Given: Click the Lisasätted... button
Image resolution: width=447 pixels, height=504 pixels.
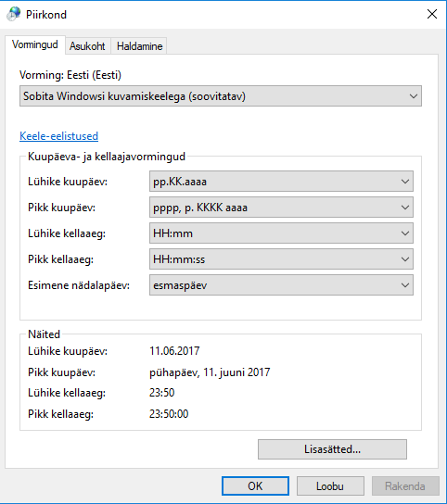Looking at the screenshot, I should tap(332, 449).
